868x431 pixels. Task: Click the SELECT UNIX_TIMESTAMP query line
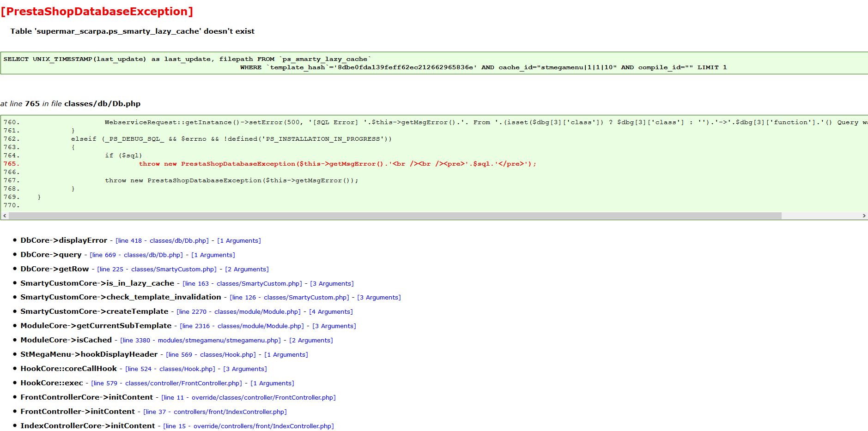tap(188, 59)
